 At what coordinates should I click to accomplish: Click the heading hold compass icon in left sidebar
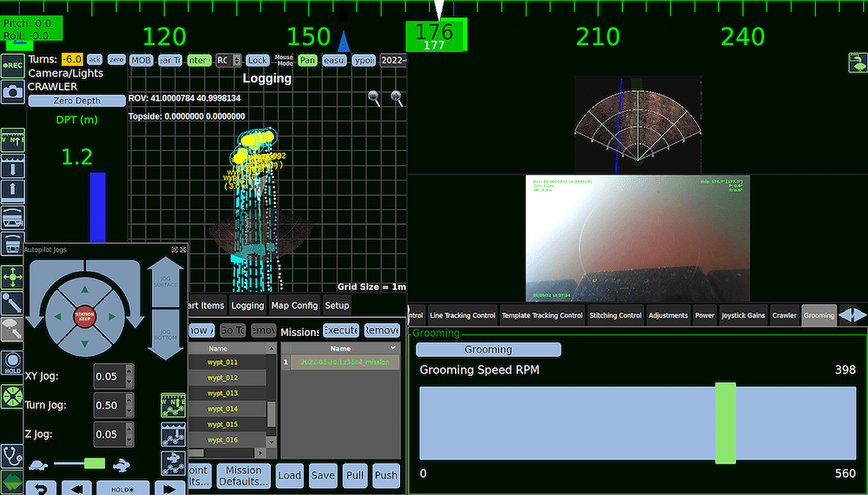click(x=12, y=140)
